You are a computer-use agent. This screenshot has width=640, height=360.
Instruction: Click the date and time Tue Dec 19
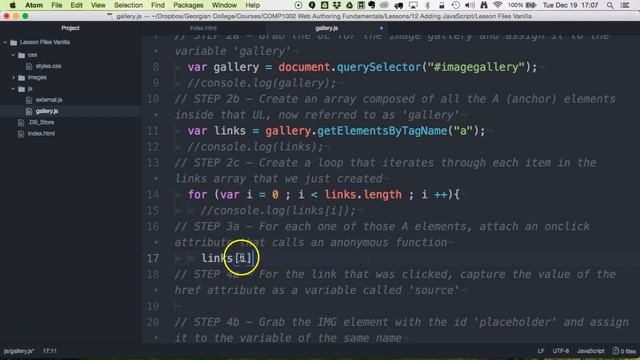tap(570, 5)
